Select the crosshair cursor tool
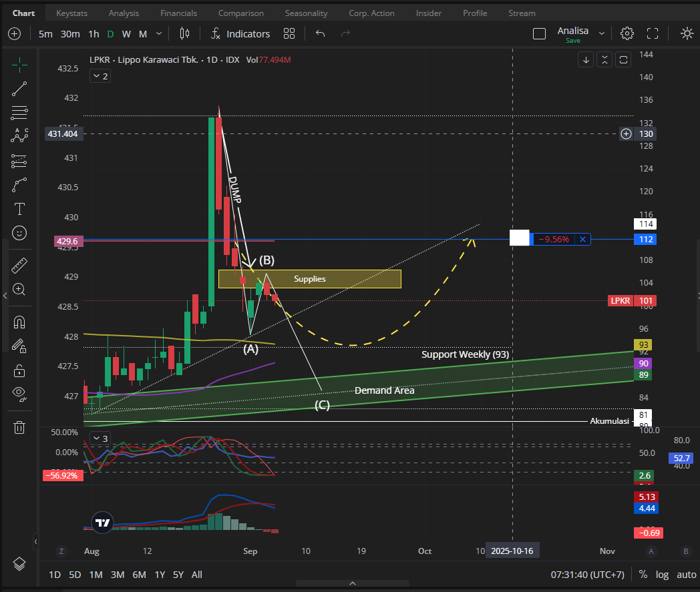 tap(19, 65)
